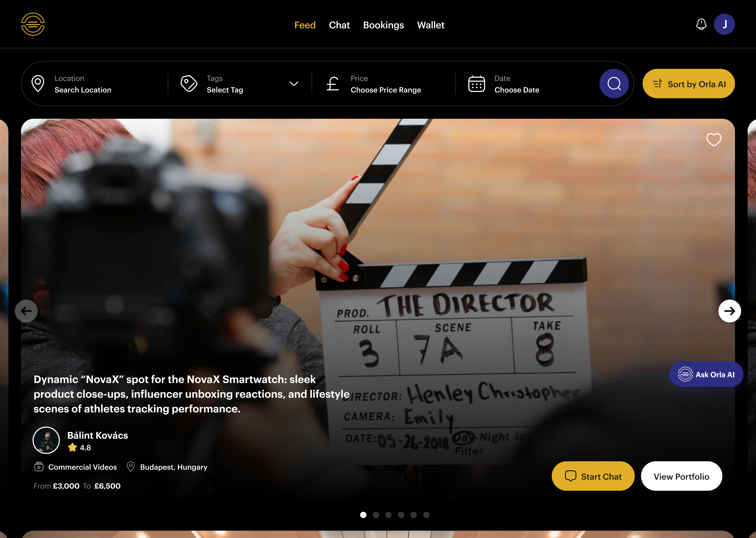
Task: Go to previous slide with left arrow
Action: (x=26, y=311)
